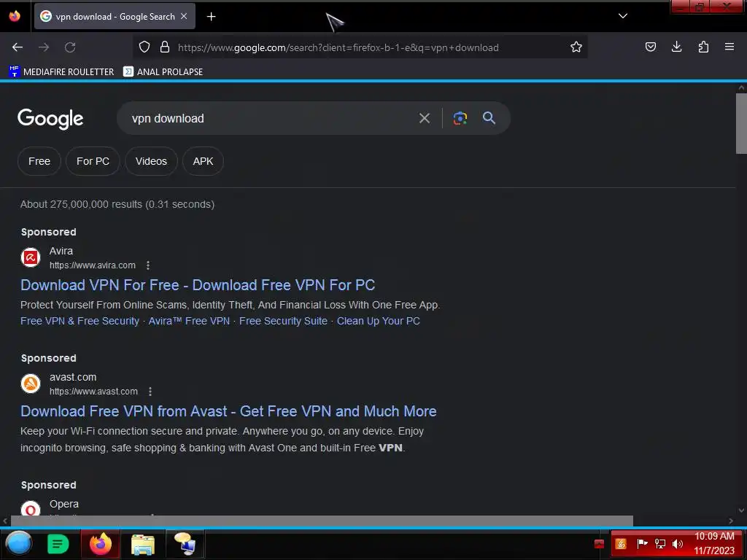The width and height of the screenshot is (747, 560).
Task: Open the clock showing 10:09 AM
Action: (714, 543)
